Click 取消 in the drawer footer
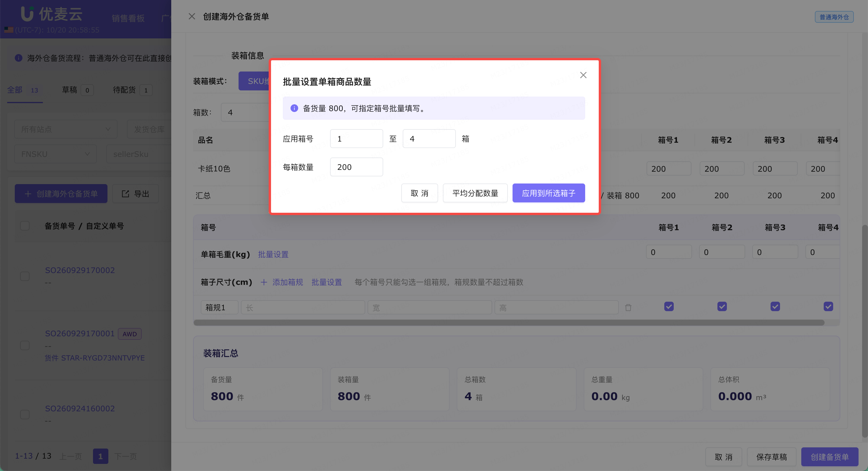 point(723,457)
